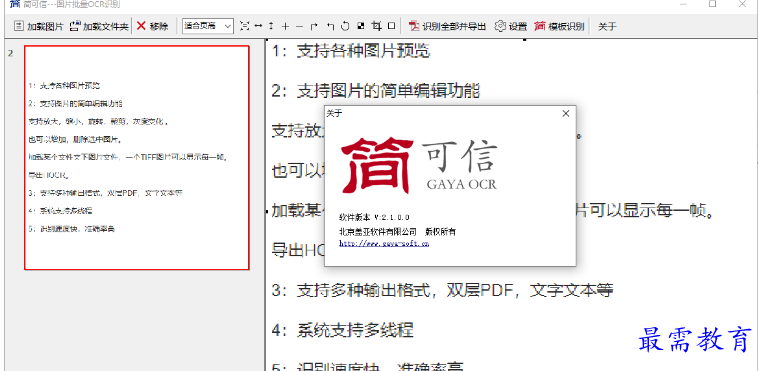Click line '4: 系统支持多线程' in preview
The image size is (760, 371).
[x=342, y=330]
